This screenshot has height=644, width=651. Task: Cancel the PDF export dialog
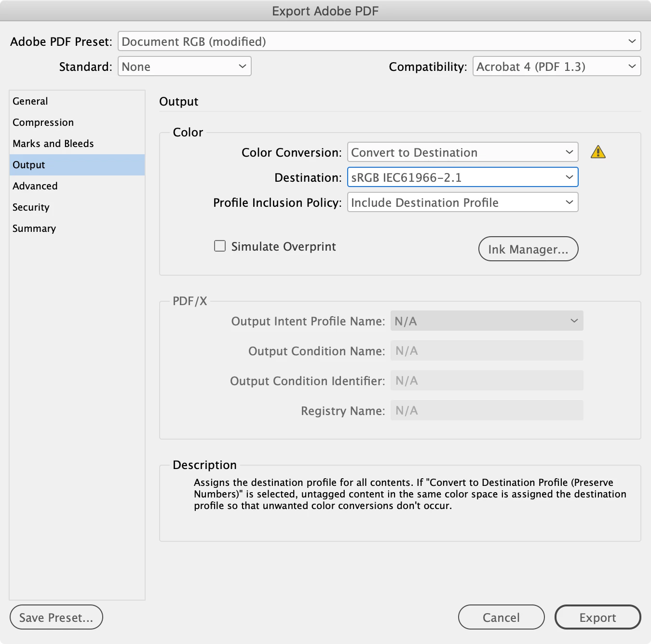pyautogui.click(x=502, y=617)
